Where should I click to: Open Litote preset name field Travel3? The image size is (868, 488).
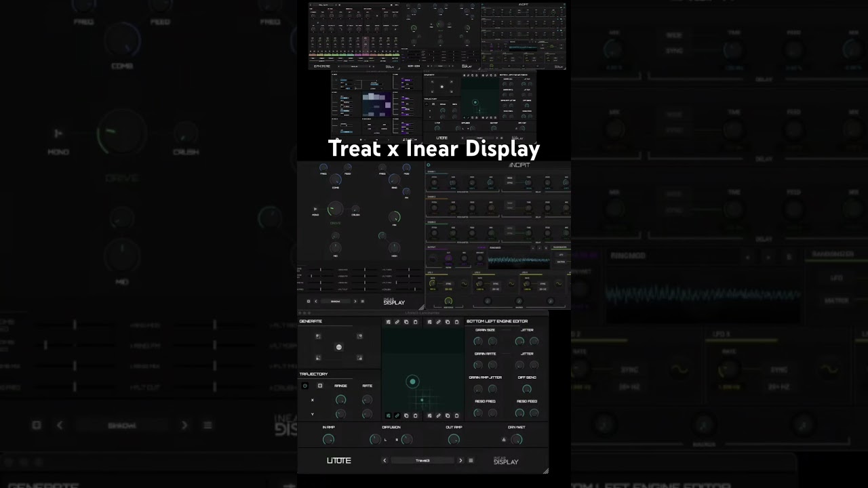422,460
